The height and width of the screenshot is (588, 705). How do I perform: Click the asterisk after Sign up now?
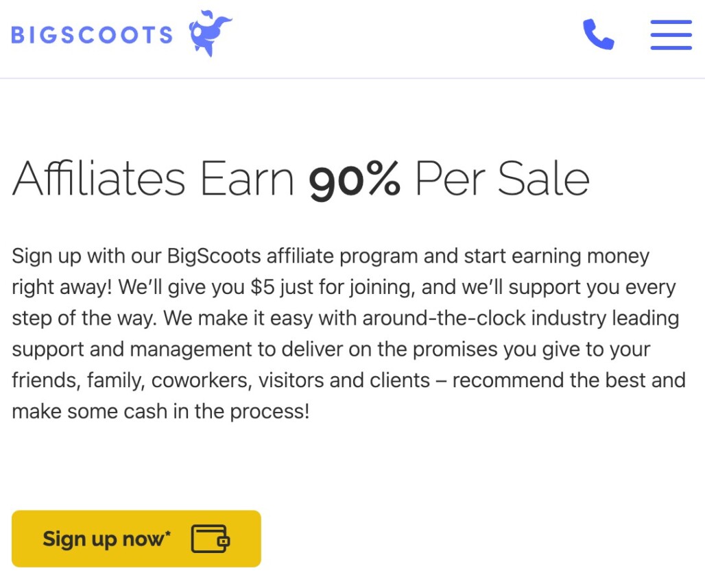[x=168, y=532]
